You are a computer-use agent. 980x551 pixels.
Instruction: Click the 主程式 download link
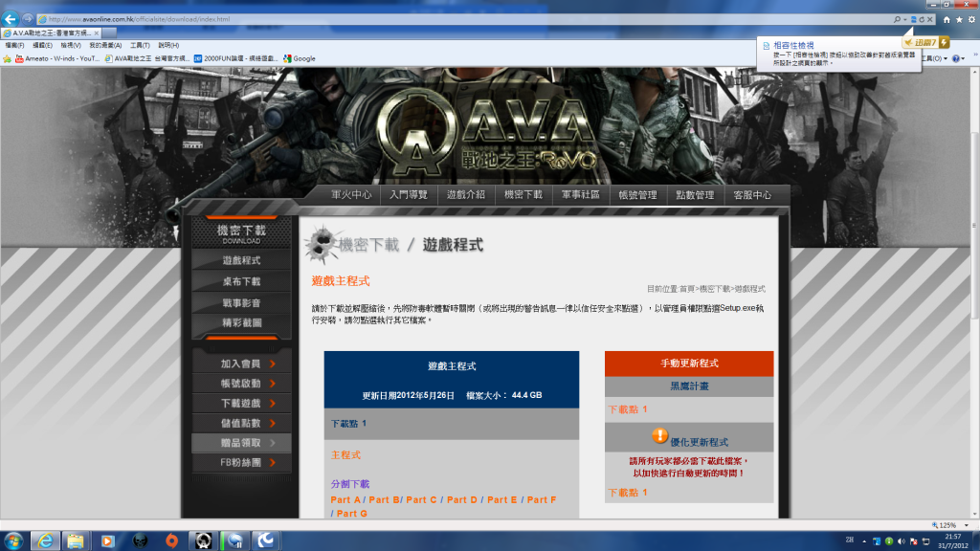345,455
